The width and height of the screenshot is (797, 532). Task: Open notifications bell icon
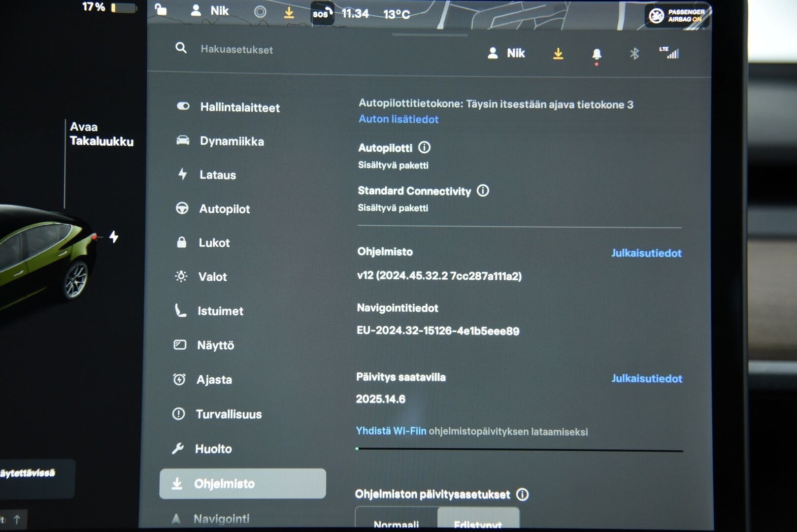click(597, 55)
